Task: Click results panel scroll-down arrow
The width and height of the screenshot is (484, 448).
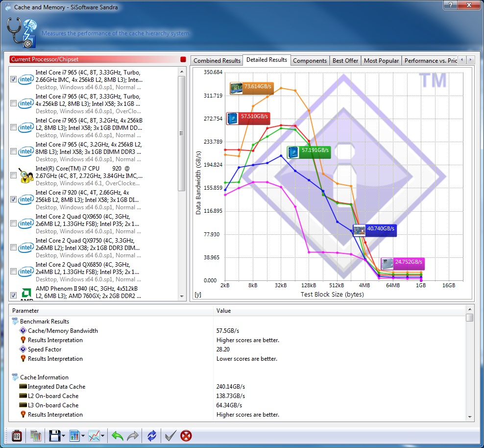Action: (x=469, y=417)
